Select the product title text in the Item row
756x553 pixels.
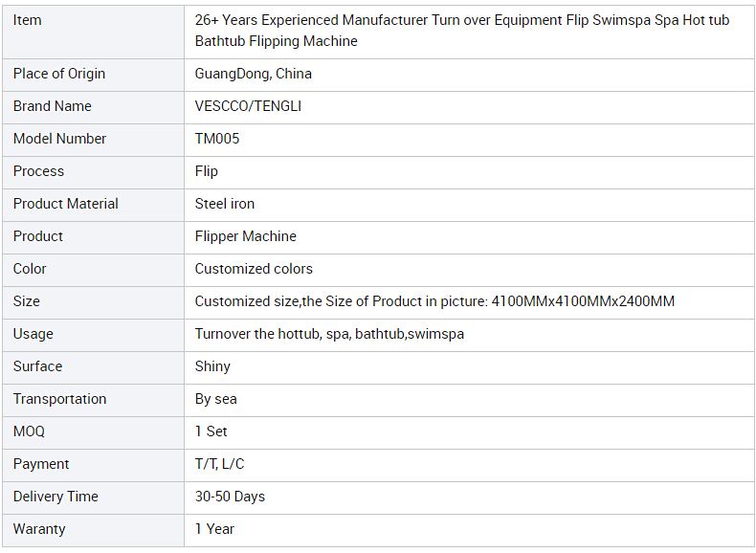(x=462, y=31)
